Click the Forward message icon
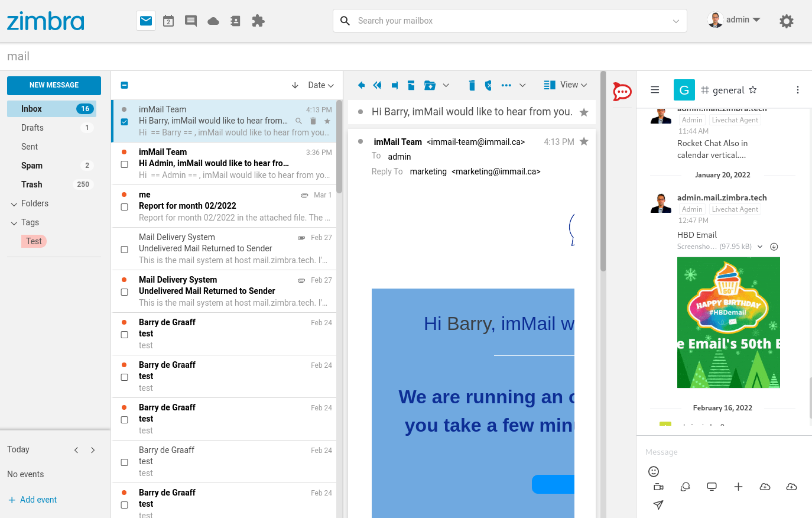Image resolution: width=812 pixels, height=518 pixels. click(395, 85)
